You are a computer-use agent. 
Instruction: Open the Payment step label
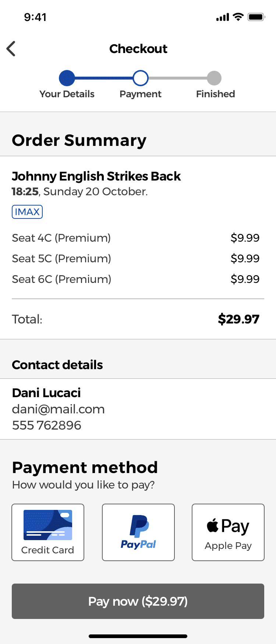click(x=141, y=94)
